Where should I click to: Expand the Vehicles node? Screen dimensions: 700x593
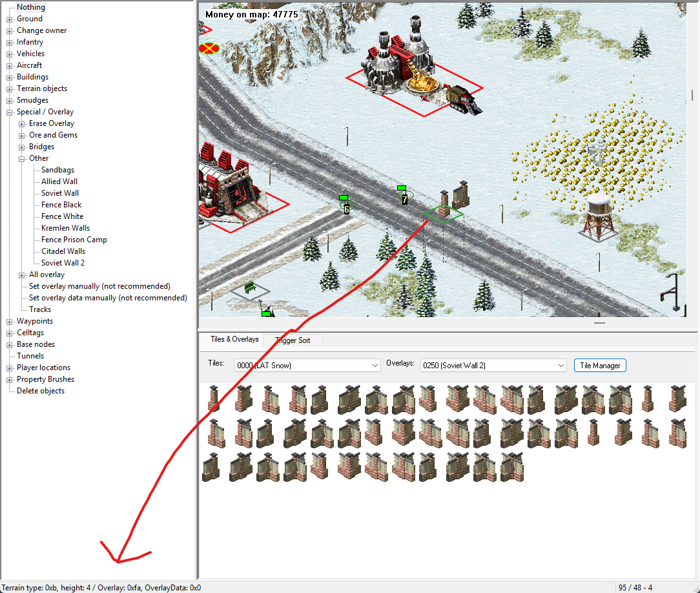(x=10, y=54)
